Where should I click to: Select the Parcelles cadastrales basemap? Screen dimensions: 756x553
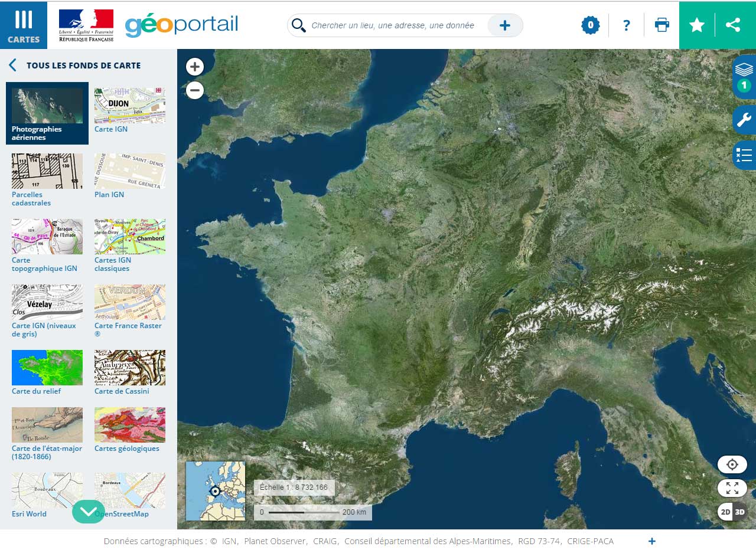pyautogui.click(x=47, y=180)
